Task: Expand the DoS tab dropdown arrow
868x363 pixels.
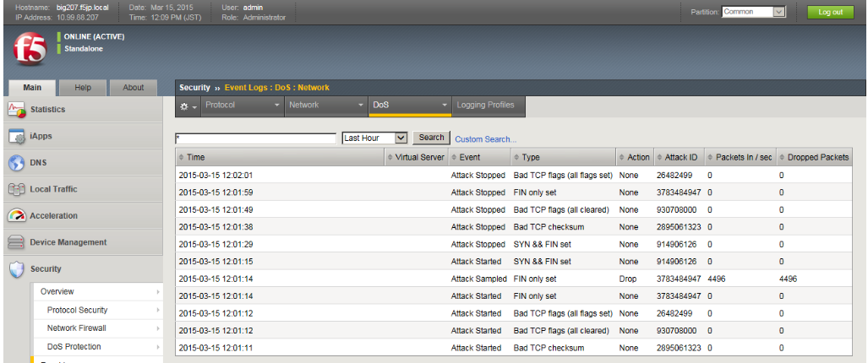Action: tap(444, 105)
